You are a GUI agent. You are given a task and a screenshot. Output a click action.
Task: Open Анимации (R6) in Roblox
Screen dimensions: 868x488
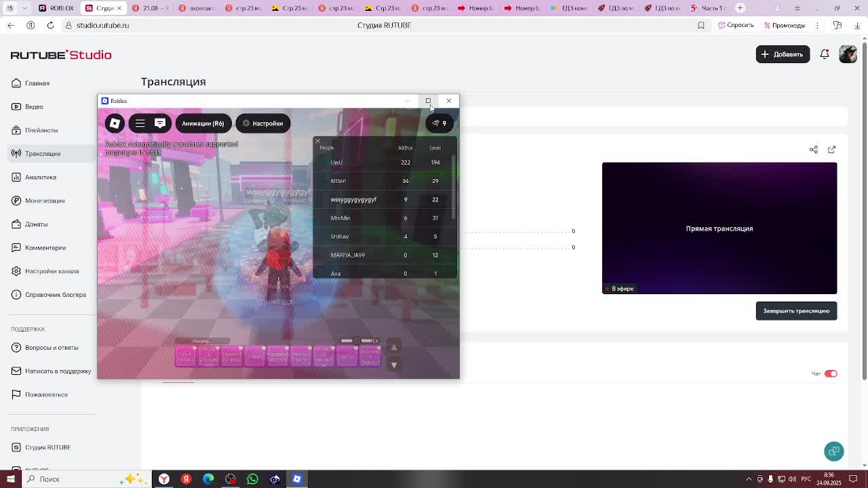(203, 123)
